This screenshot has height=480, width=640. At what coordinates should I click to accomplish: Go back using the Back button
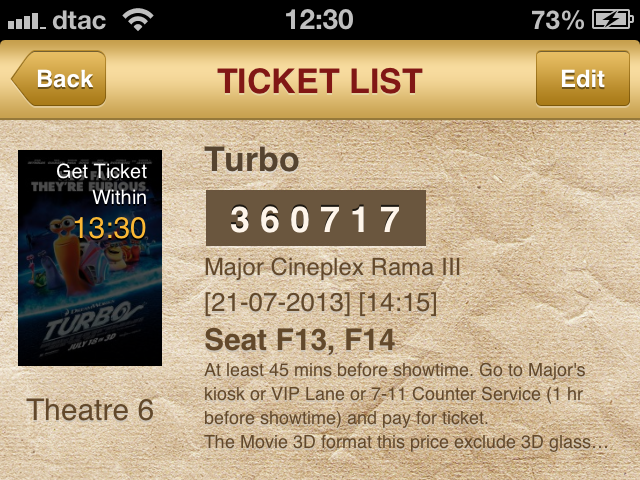[59, 78]
